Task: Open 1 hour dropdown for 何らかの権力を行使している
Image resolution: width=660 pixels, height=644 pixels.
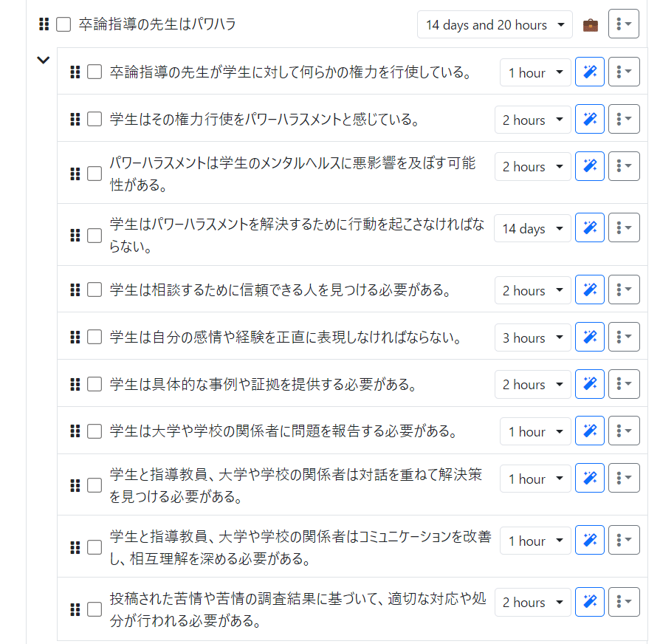Action: tap(535, 72)
